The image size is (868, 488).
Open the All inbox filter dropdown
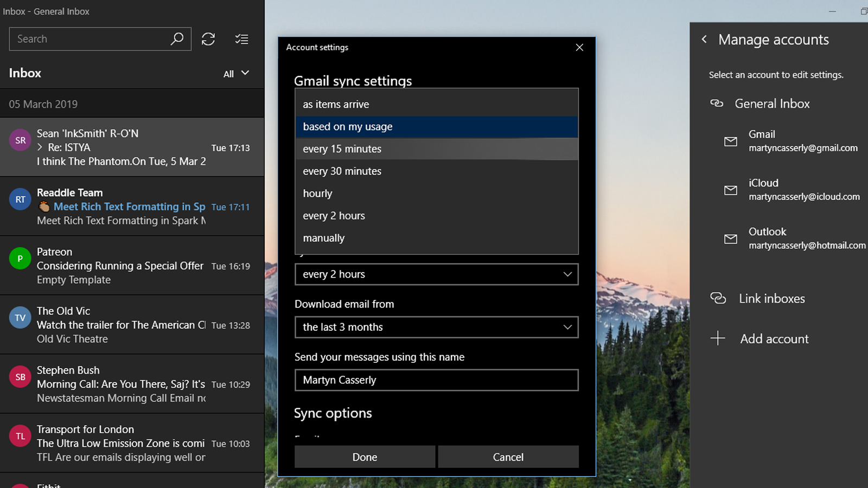point(237,73)
